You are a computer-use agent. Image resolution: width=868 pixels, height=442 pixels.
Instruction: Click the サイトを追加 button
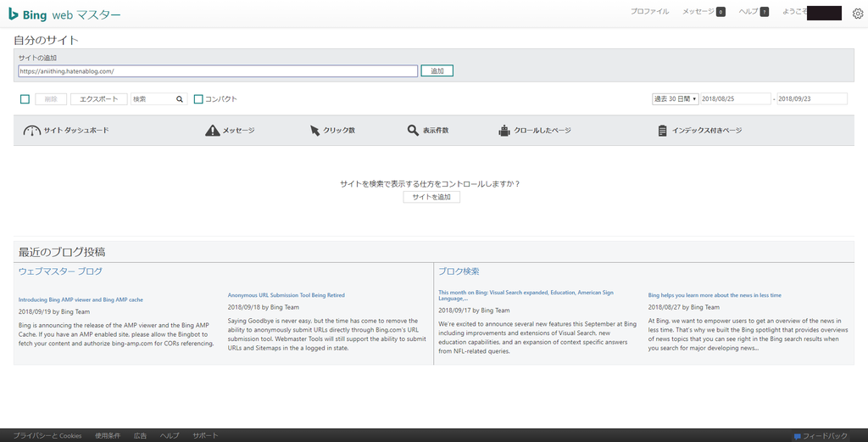[431, 197]
